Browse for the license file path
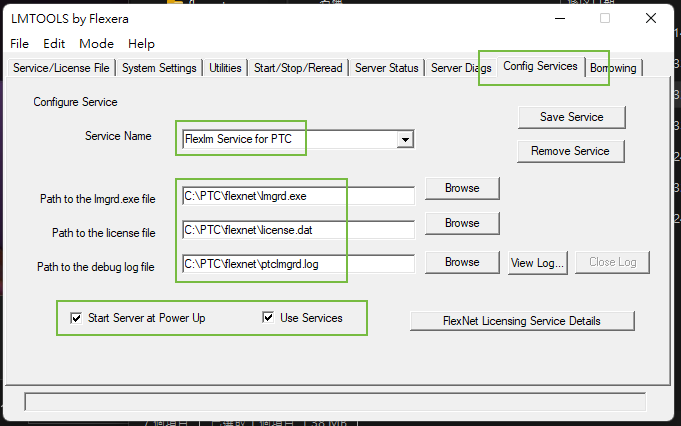 tap(461, 223)
